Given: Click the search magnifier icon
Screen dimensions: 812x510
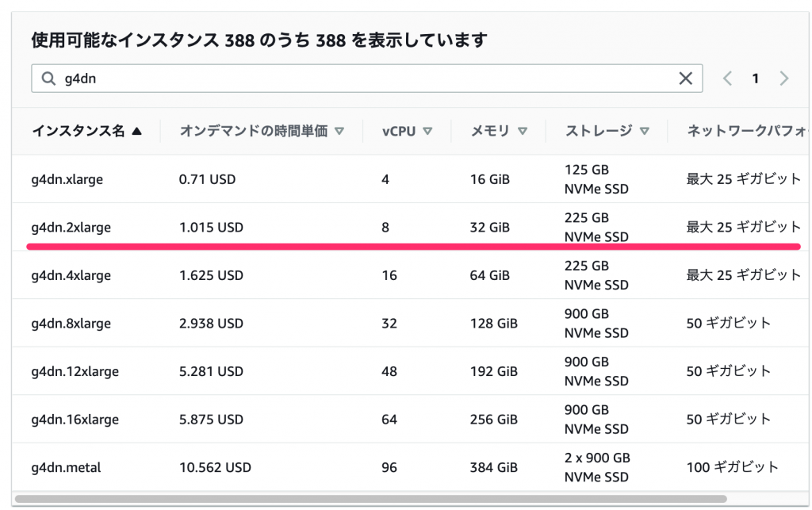Looking at the screenshot, I should pos(48,79).
